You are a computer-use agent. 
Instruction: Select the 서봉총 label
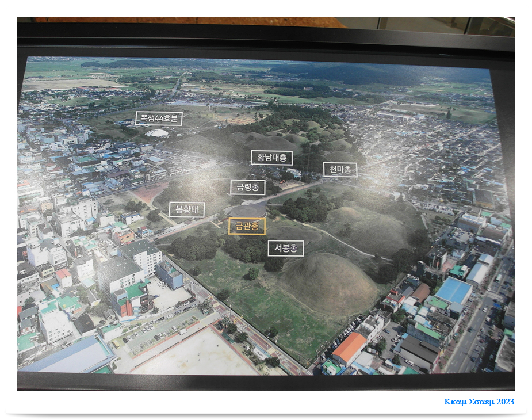pos(286,248)
